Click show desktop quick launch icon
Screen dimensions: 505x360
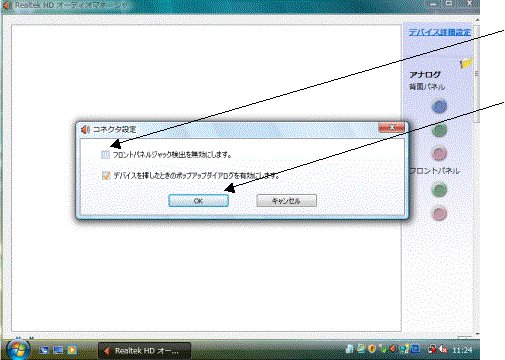(44, 350)
